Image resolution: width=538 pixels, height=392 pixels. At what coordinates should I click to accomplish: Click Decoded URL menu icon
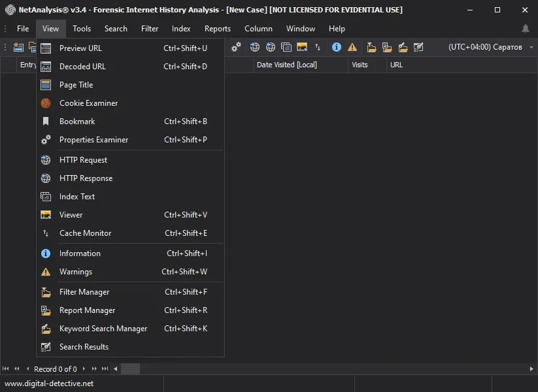46,67
